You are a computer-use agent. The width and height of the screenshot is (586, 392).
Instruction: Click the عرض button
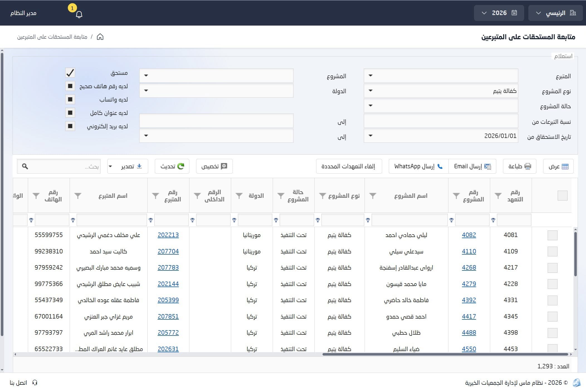coord(558,166)
